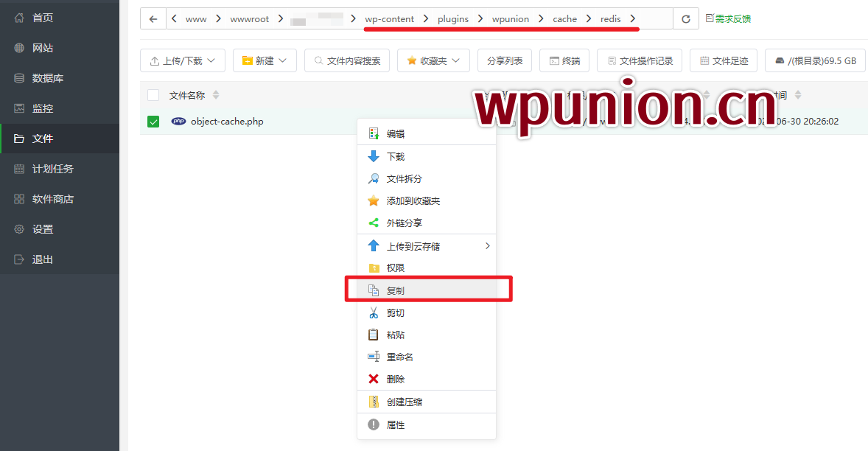868x451 pixels.
Task: Refresh the file list
Action: [686, 19]
